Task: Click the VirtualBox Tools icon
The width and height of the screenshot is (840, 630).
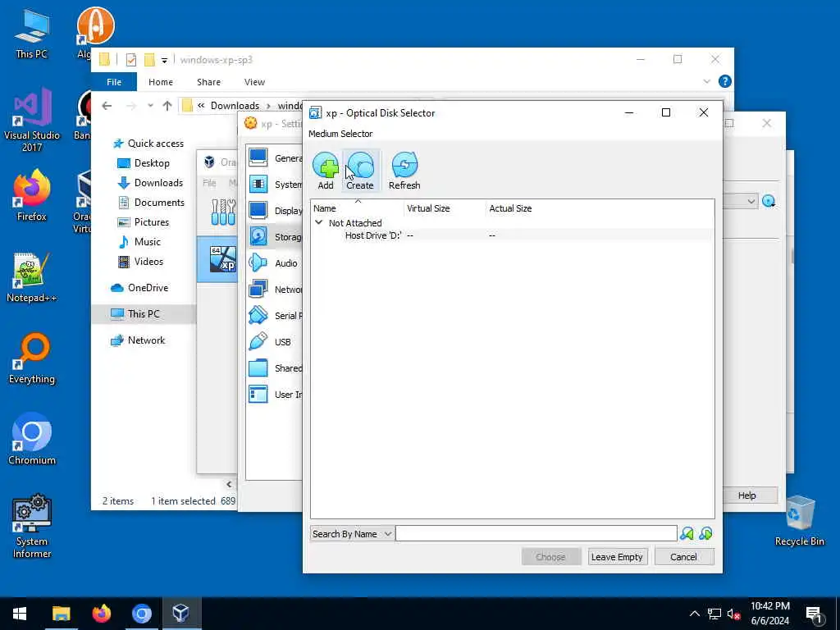Action: pyautogui.click(x=223, y=212)
